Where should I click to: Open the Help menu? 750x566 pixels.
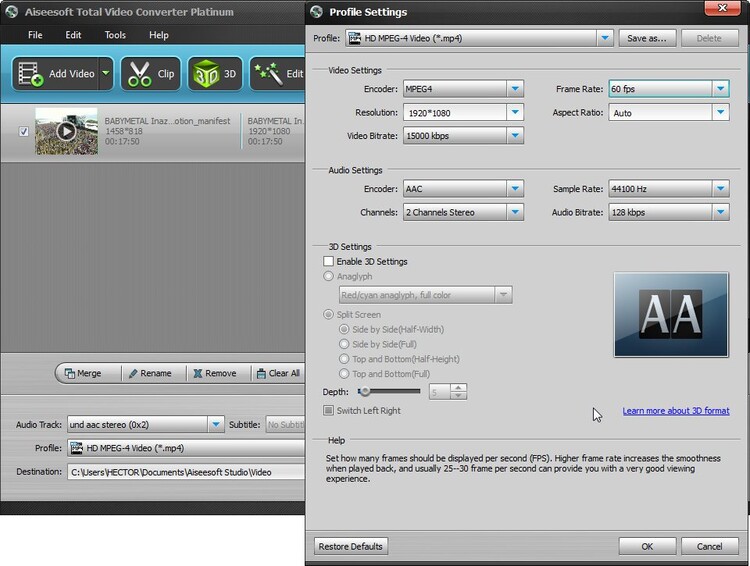pyautogui.click(x=158, y=35)
